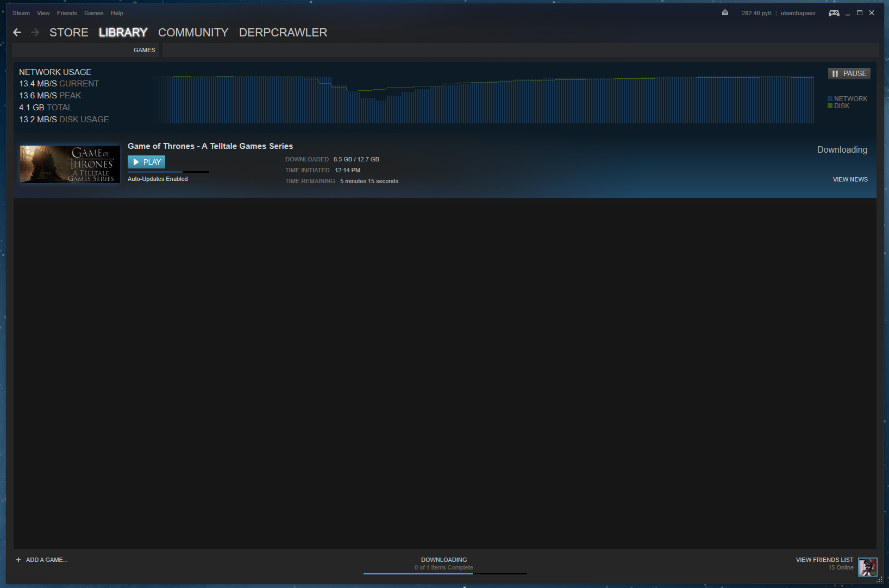The height and width of the screenshot is (588, 889).
Task: Play Game of Thrones now
Action: (x=146, y=162)
